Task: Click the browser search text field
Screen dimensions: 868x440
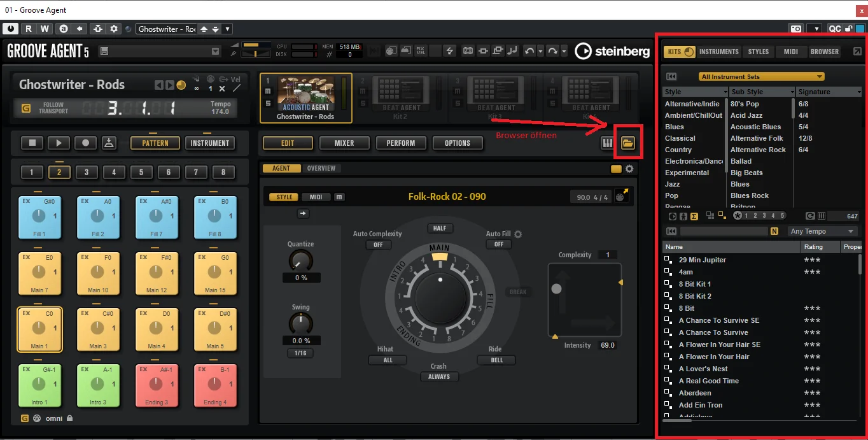Action: [x=725, y=231]
